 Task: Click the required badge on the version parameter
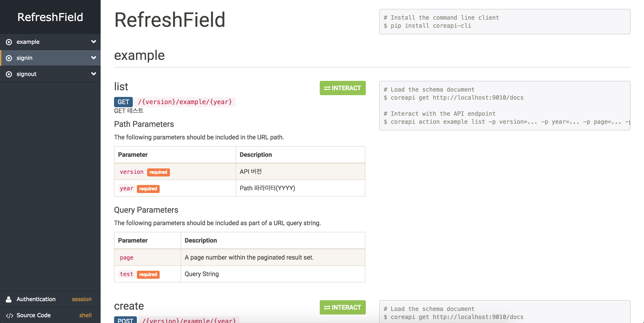[x=158, y=172]
